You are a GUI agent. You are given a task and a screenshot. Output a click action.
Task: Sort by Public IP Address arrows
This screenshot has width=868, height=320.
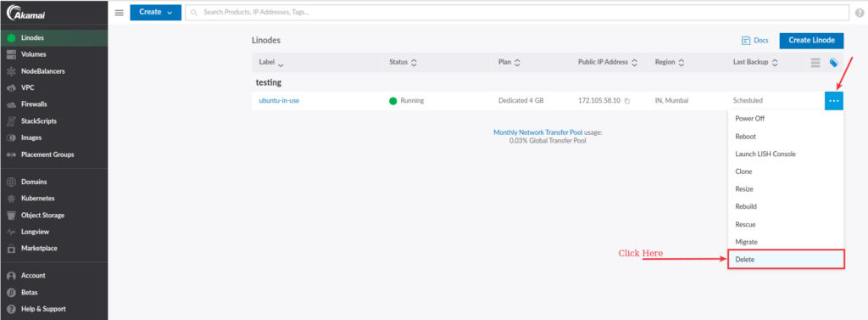click(634, 63)
